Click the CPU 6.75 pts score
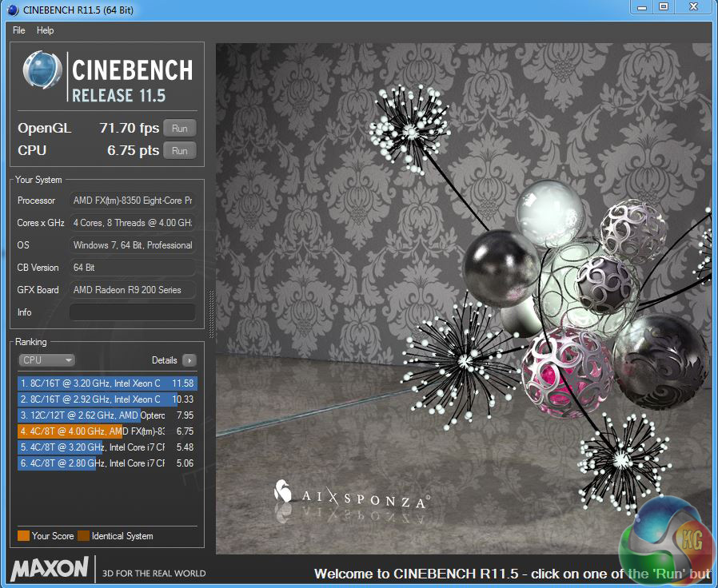 pos(134,150)
